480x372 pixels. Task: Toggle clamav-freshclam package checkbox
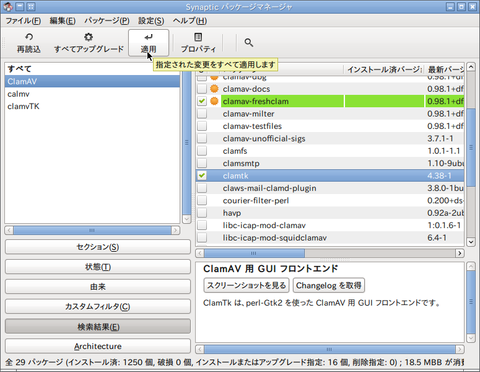(202, 101)
